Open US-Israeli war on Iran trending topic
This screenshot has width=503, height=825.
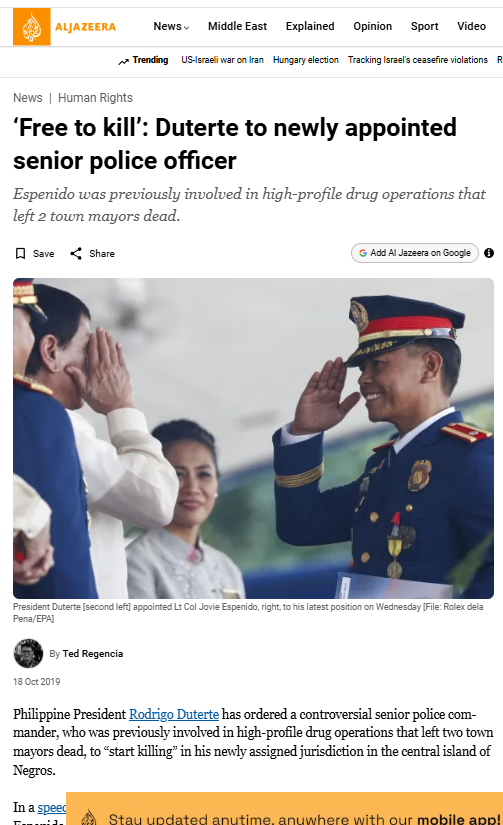pos(223,60)
